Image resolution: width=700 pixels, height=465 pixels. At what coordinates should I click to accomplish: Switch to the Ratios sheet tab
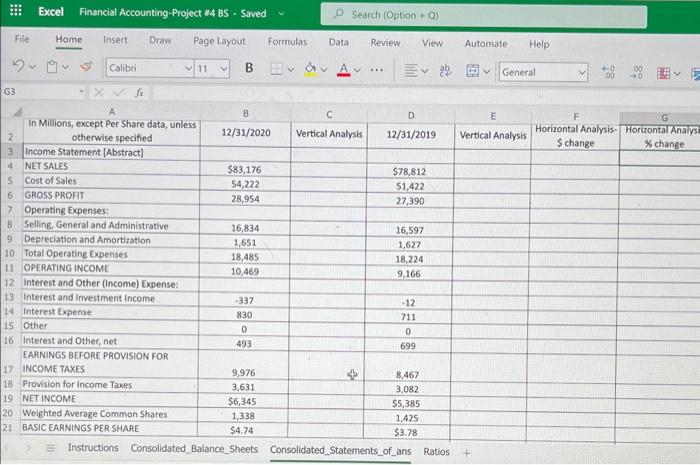437,452
